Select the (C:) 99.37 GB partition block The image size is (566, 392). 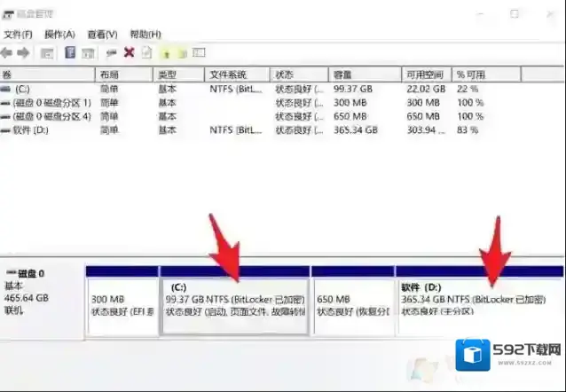(235, 302)
